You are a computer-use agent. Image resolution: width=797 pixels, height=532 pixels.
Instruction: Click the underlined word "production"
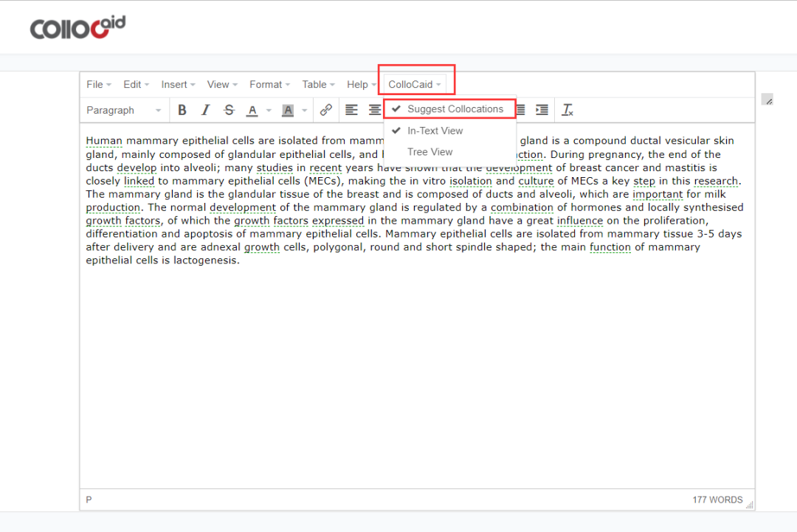pos(113,208)
